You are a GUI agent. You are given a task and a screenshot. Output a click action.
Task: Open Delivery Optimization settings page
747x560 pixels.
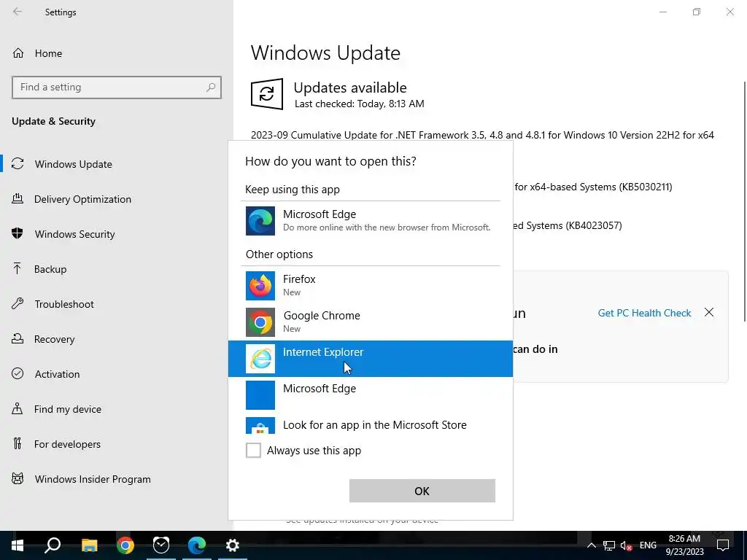117,199
